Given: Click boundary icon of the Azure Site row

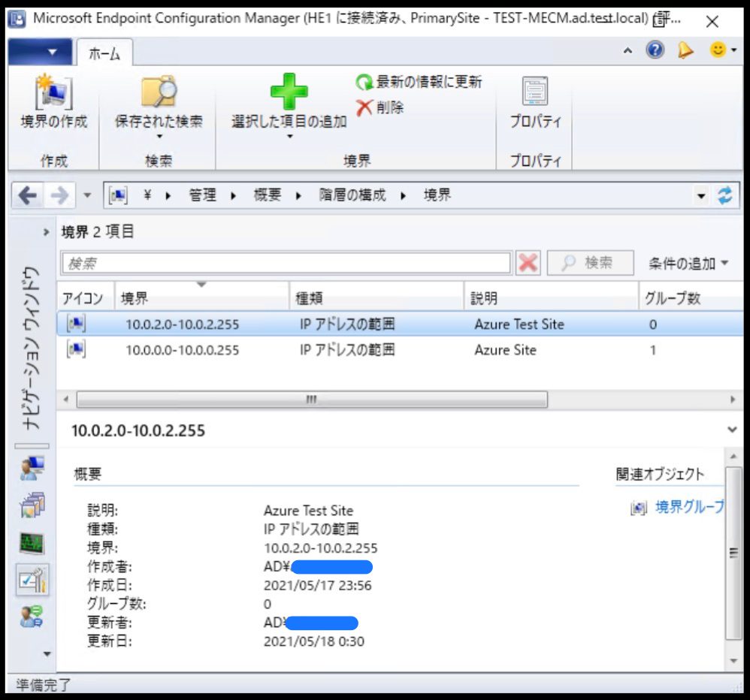Looking at the screenshot, I should [x=77, y=349].
